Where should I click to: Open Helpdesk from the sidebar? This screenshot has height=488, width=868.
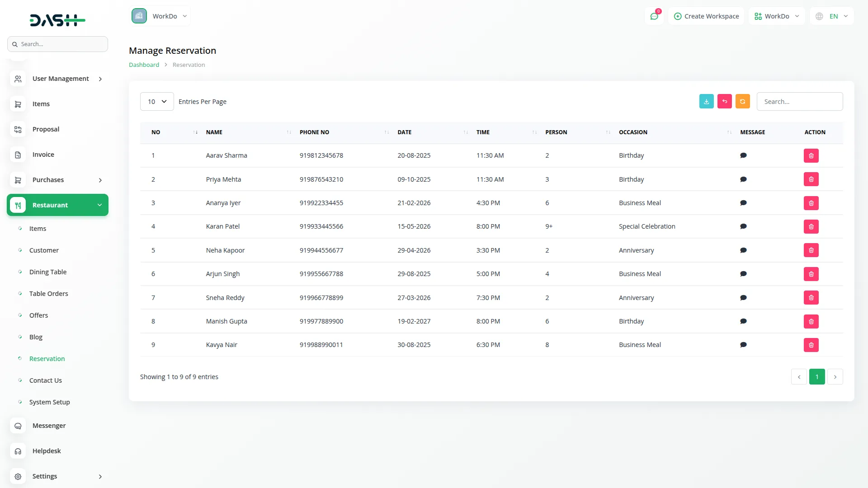tap(47, 450)
